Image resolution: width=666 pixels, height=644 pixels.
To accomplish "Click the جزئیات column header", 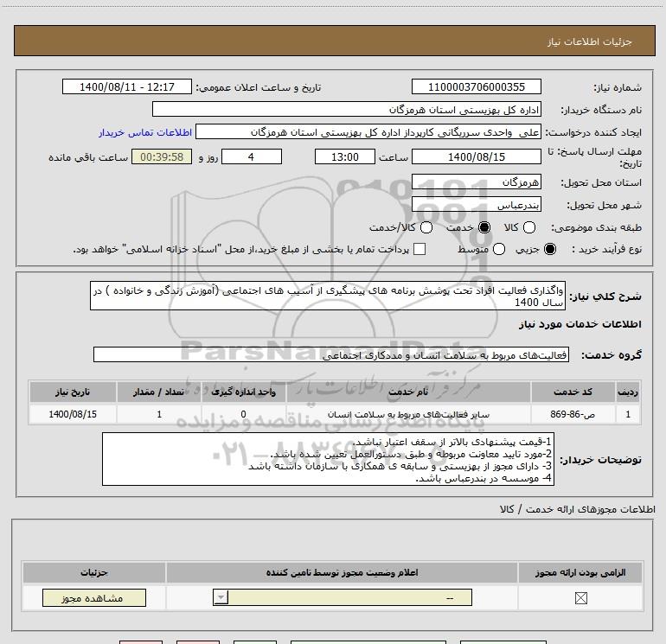I will [x=94, y=572].
